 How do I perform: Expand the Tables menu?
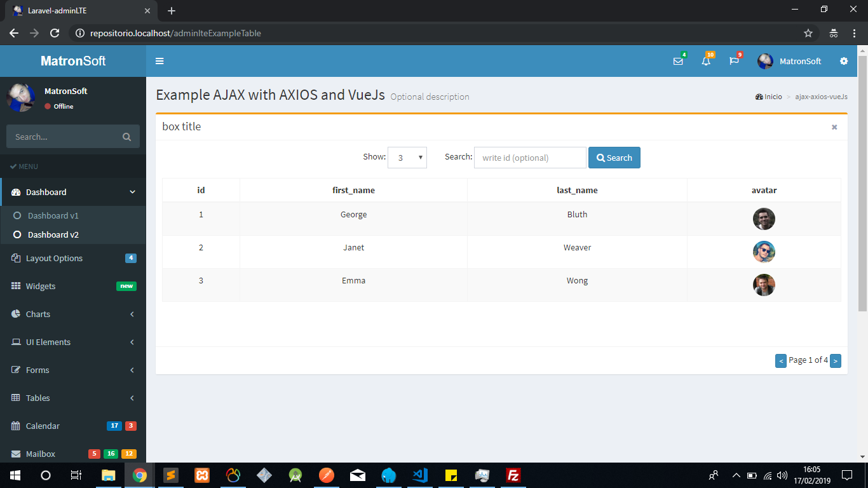tap(73, 398)
